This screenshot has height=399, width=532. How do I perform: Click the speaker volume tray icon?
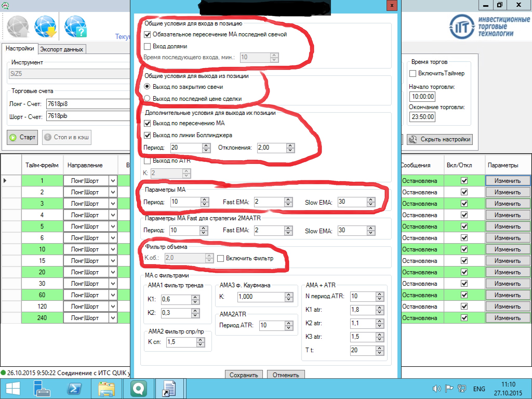tap(437, 389)
